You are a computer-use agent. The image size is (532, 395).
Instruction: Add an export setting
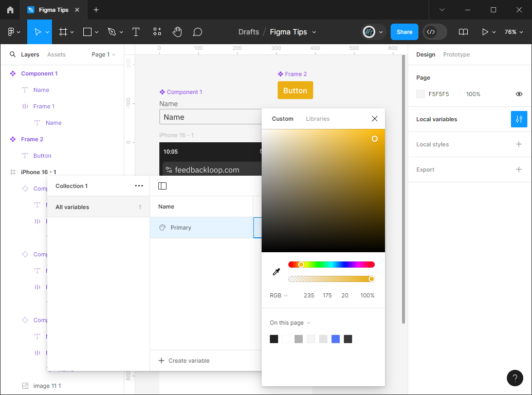[519, 169]
